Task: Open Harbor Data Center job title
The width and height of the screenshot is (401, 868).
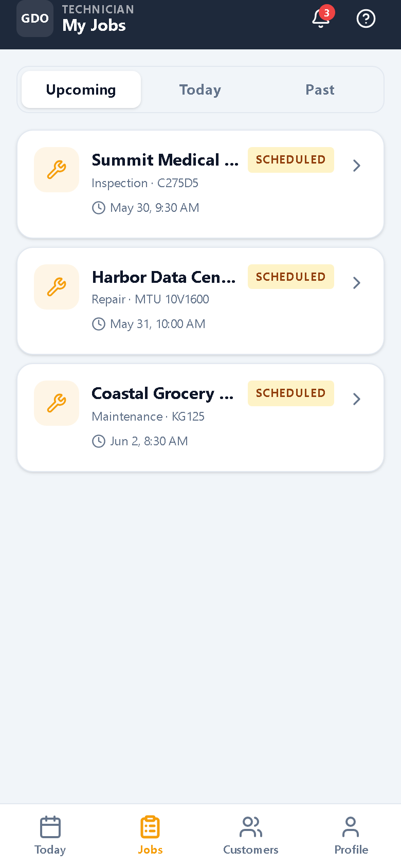Action: pyautogui.click(x=164, y=277)
